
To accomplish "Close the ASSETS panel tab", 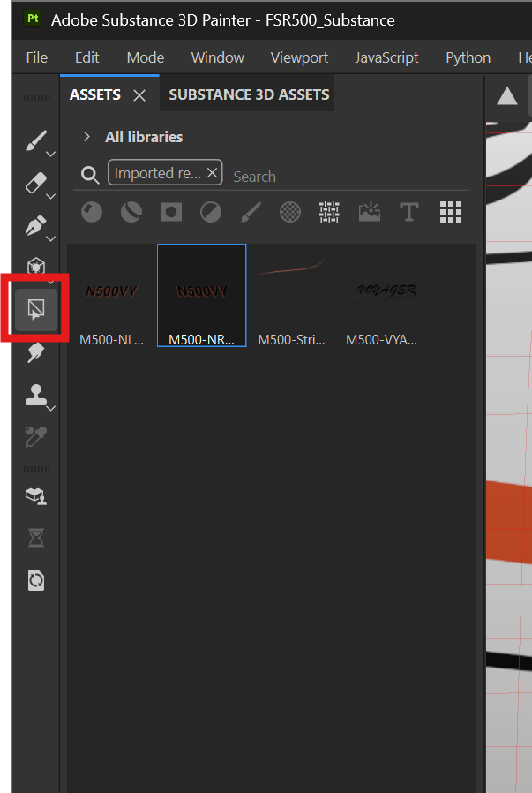I will [139, 95].
